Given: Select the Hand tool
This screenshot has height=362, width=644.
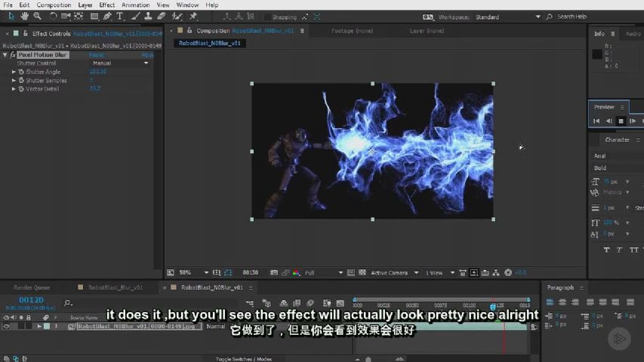Looking at the screenshot, I should point(25,17).
